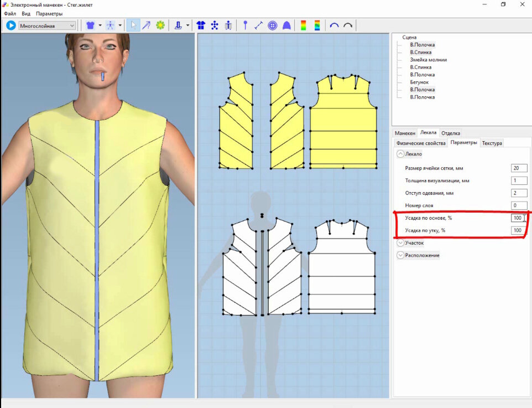Select Змейка молнии in scene tree
Image resolution: width=532 pixels, height=408 pixels.
click(x=428, y=60)
